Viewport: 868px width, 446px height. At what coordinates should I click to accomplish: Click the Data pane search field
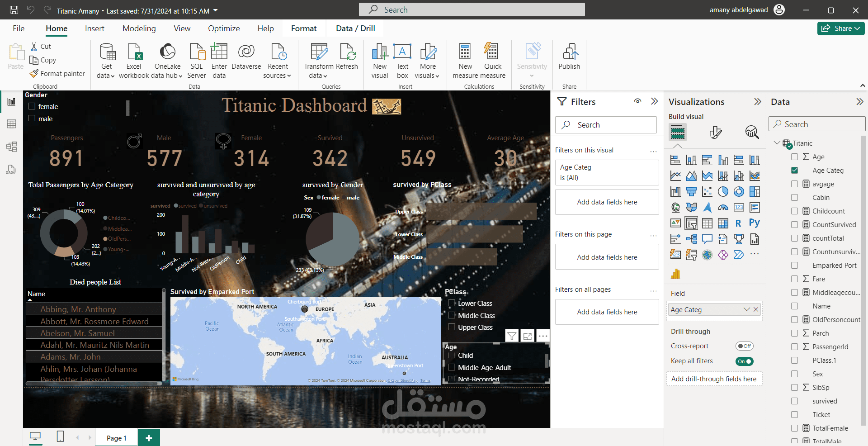pos(817,124)
